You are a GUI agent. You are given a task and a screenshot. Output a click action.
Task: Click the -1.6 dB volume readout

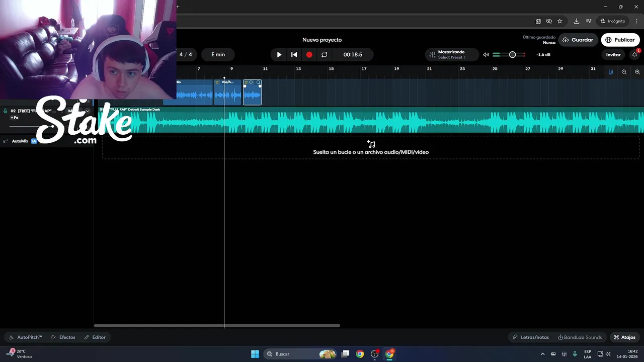[x=543, y=55]
